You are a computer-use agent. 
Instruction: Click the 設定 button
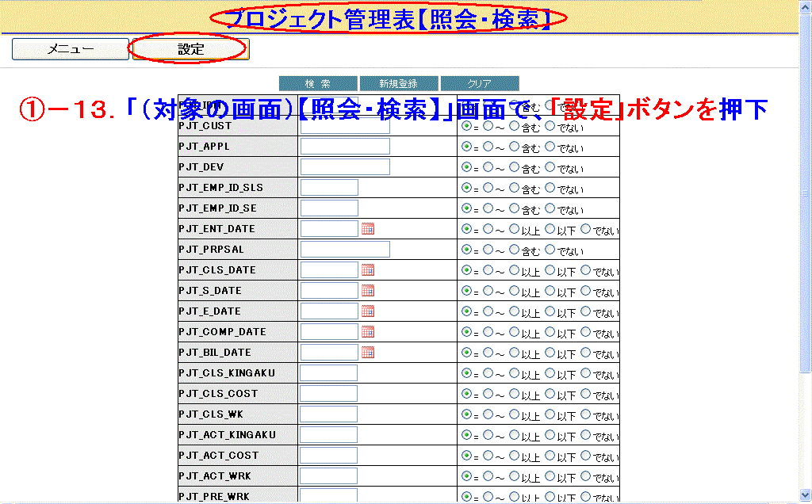tap(190, 49)
